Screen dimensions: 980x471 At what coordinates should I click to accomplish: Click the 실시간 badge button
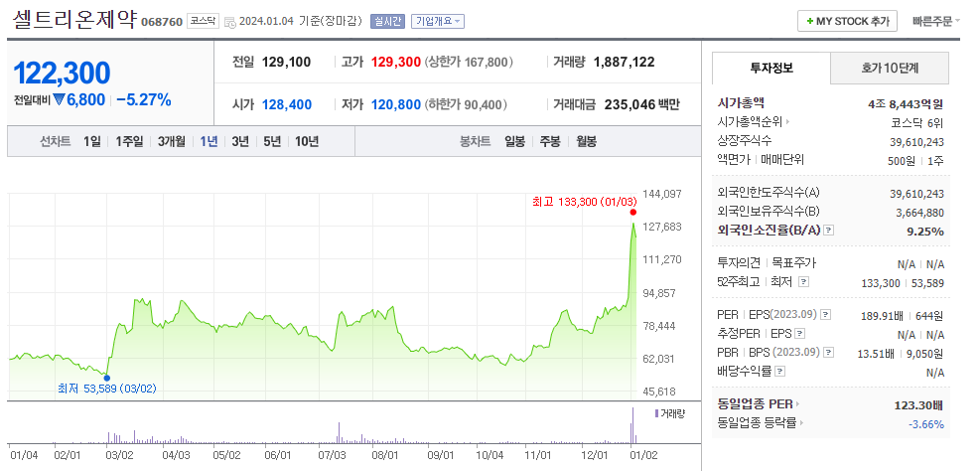point(387,21)
